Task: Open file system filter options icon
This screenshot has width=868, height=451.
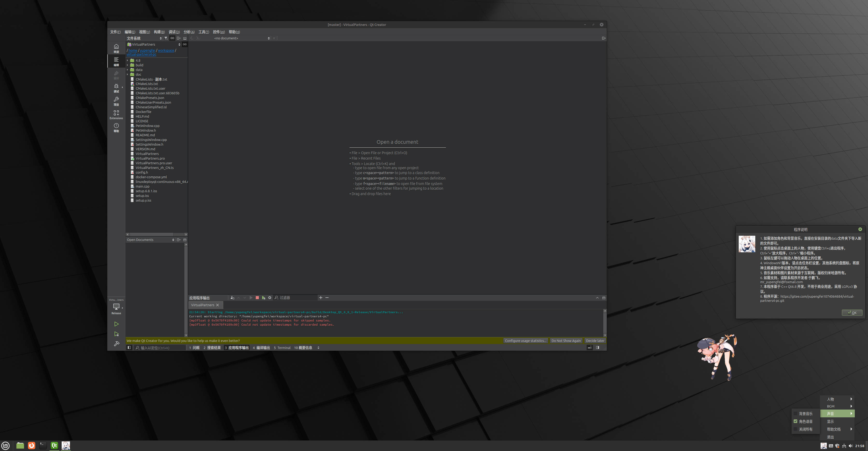Action: coord(166,38)
